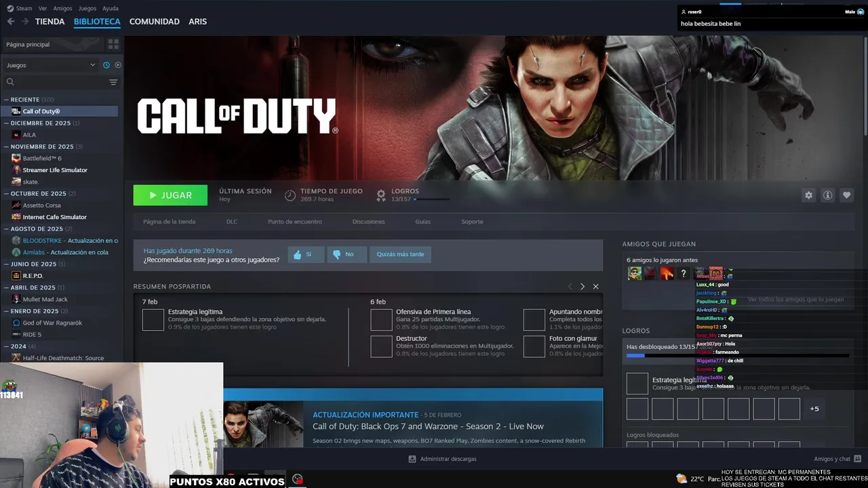Collapse the ABRIL DE 2025 category
The image size is (868, 488).
[x=6, y=287]
